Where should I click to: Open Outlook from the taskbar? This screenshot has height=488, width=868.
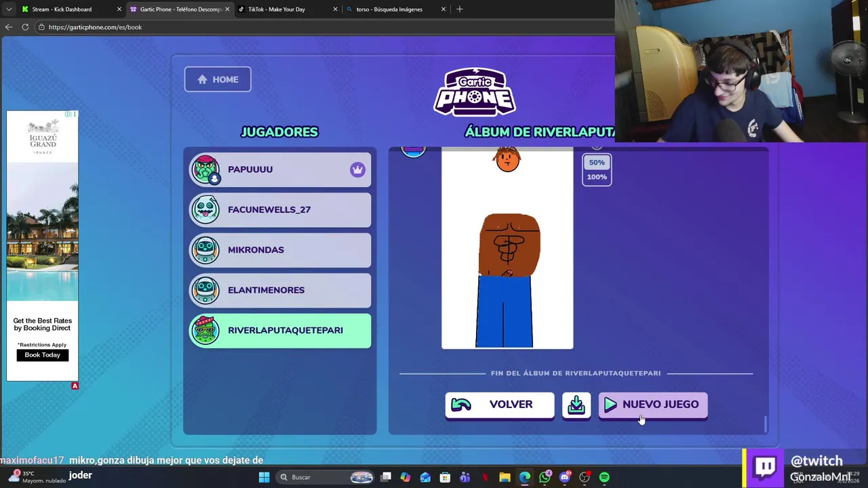[425, 477]
